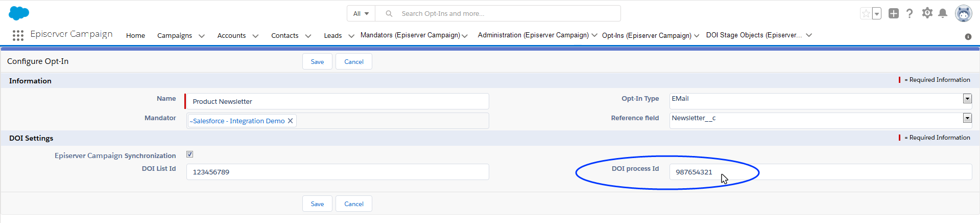Remove the Salesforce - Integration Demo mandator

pyautogui.click(x=290, y=121)
